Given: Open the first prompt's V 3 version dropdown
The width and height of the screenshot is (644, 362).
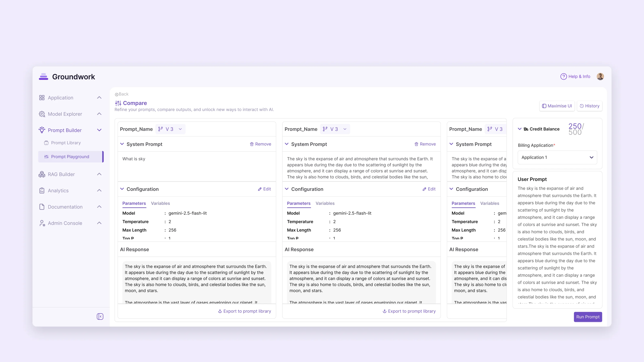Looking at the screenshot, I should click(170, 129).
